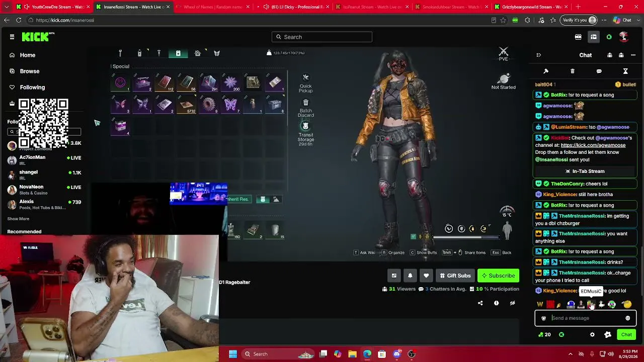Focus the Send a message input

coord(586,318)
